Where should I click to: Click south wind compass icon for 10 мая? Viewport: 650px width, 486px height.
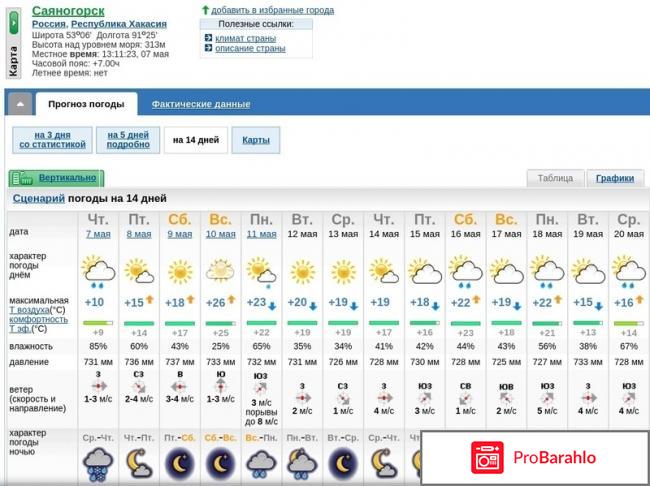coord(221,386)
